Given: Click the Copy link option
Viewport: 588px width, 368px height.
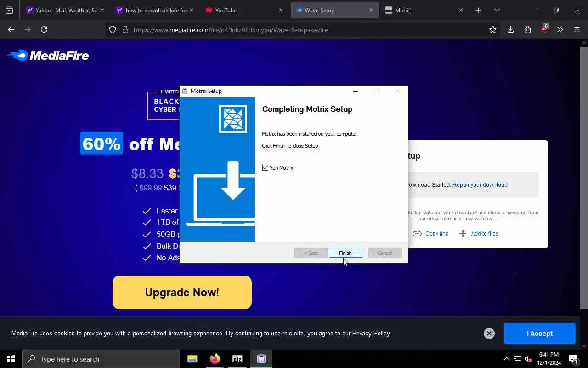Looking at the screenshot, I should 430,234.
